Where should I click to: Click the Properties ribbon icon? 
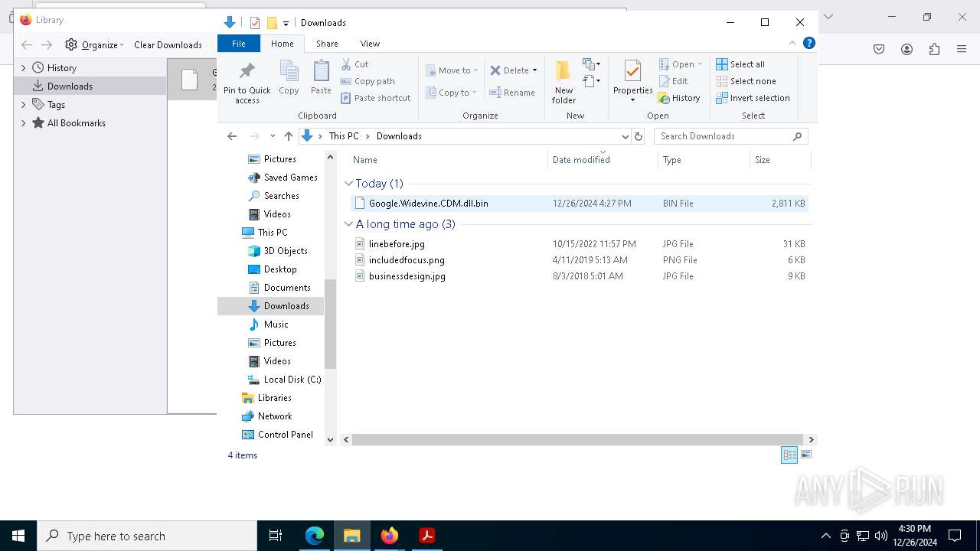[x=632, y=71]
